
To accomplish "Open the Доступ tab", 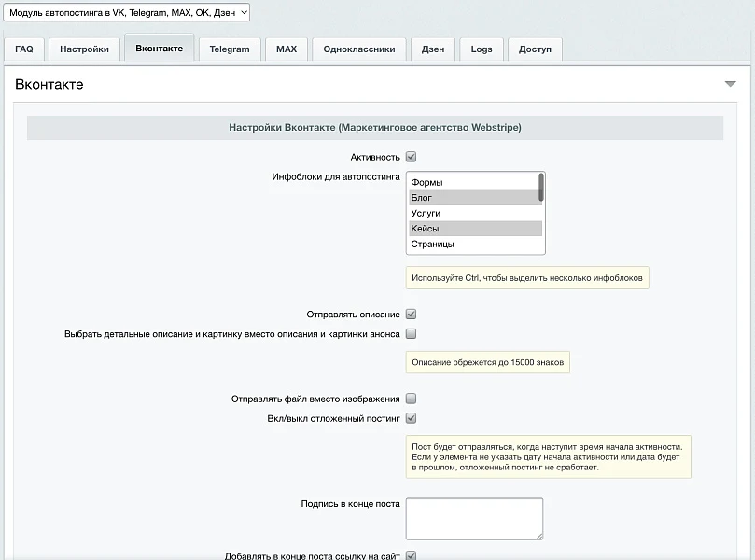I will coord(535,49).
